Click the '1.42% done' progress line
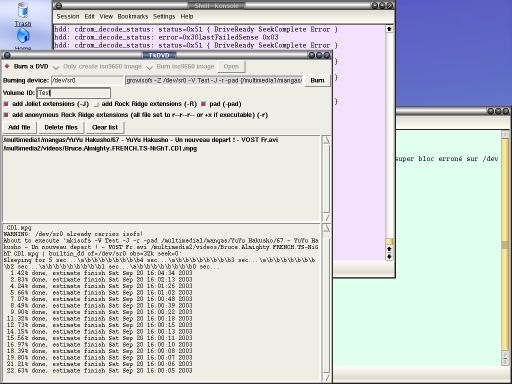Image resolution: width=512 pixels, height=384 pixels. [101, 273]
